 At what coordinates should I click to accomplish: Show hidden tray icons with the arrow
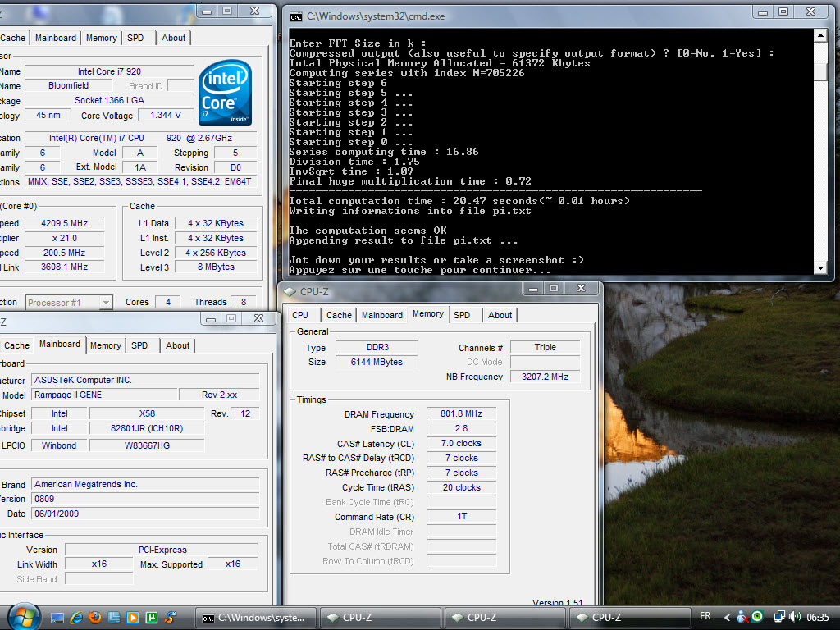pos(727,618)
